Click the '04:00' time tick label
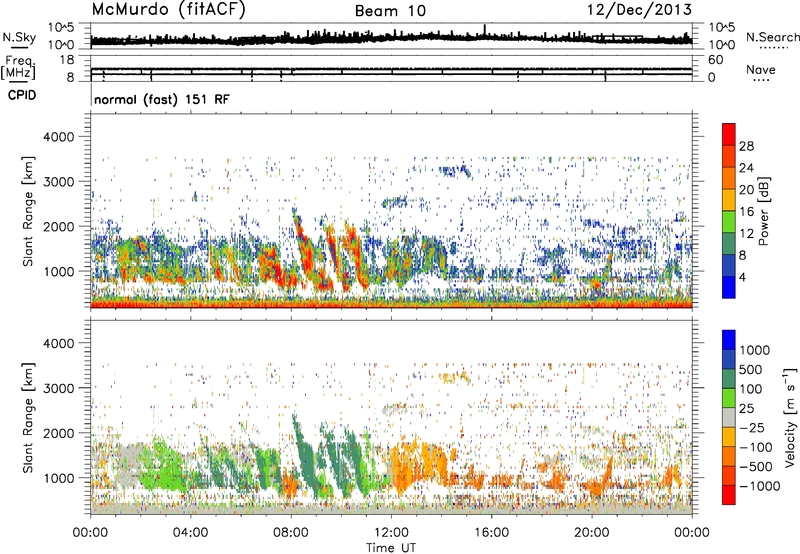Screen dimensions: 800x554 pyautogui.click(x=190, y=533)
